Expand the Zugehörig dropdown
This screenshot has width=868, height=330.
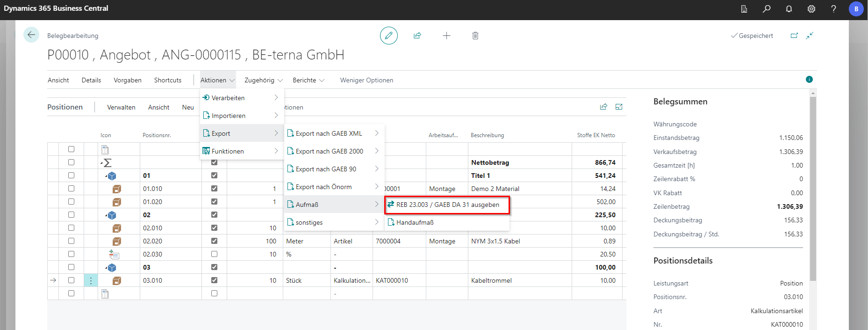coord(264,80)
